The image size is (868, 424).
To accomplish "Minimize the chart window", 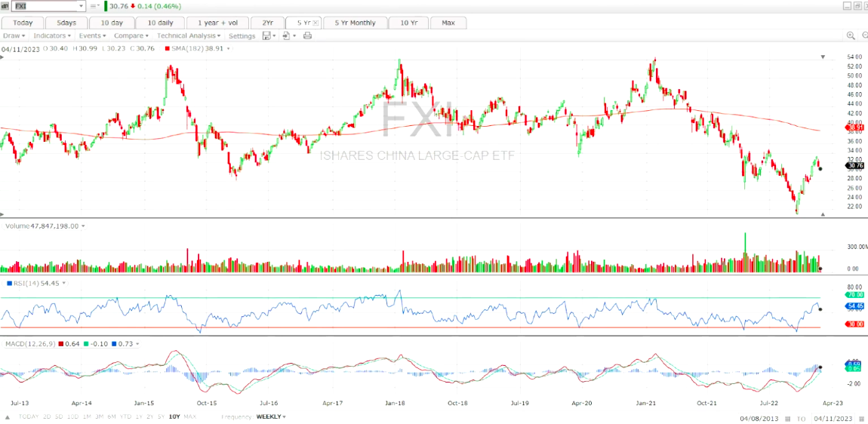I will pos(848,5).
